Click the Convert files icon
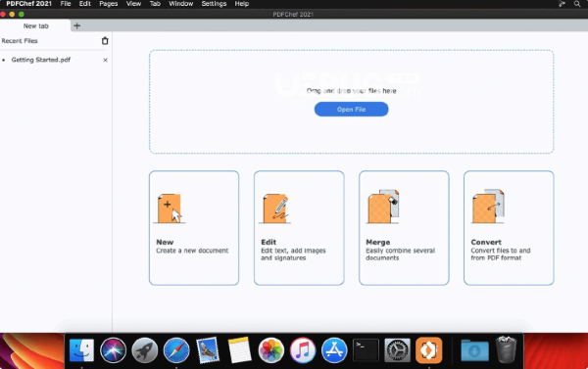This screenshot has height=369, width=588. tap(488, 207)
